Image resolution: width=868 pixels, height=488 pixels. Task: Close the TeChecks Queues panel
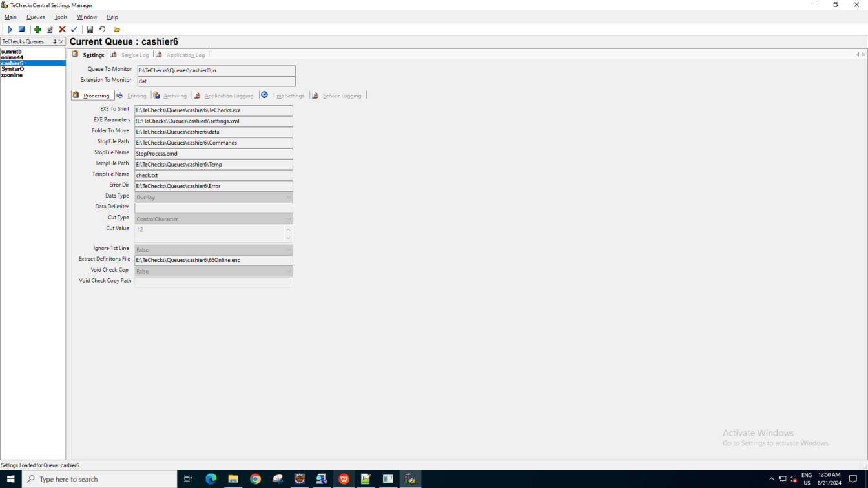61,41
